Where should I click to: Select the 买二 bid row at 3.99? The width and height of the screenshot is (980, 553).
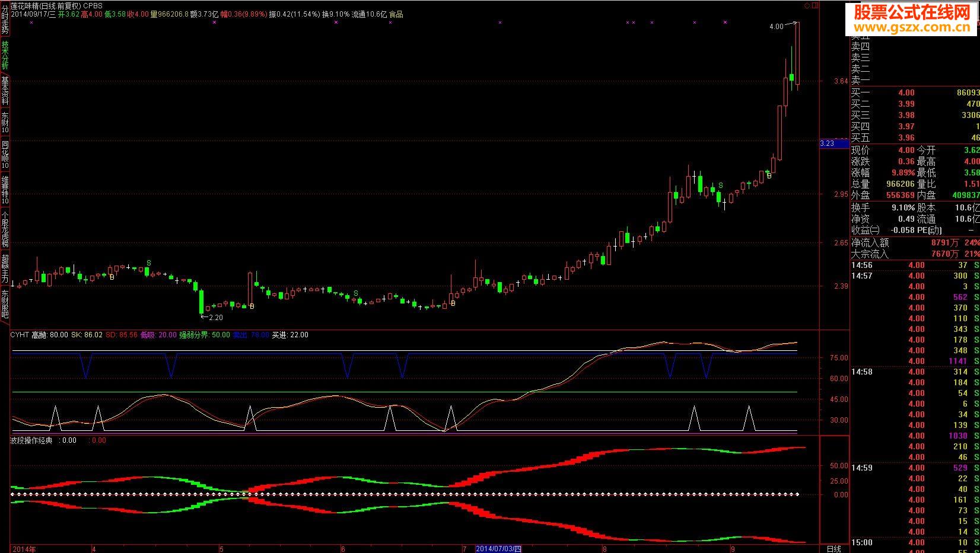pos(915,104)
